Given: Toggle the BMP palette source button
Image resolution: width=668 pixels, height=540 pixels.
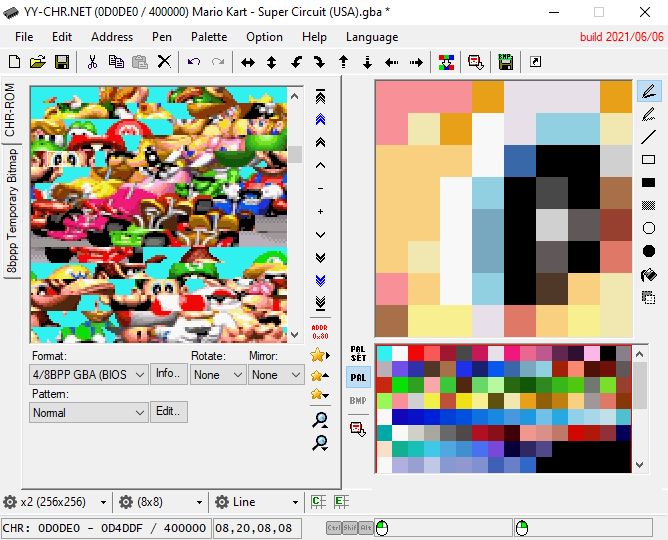Looking at the screenshot, I should 358,400.
